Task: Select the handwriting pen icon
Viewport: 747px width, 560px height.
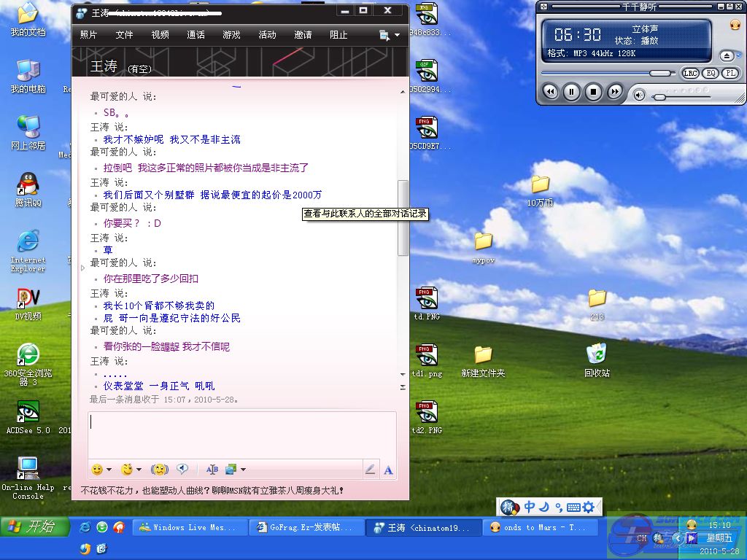Action: pos(370,470)
